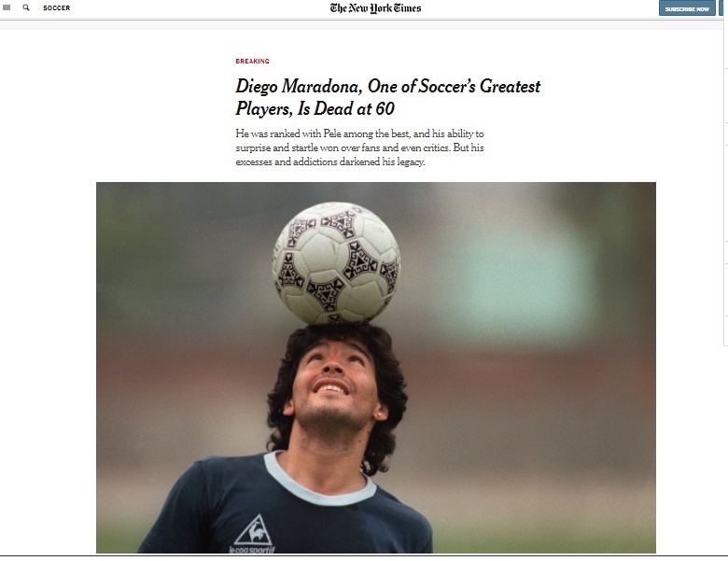The width and height of the screenshot is (728, 561).
Task: Click the gray band below the header bar
Action: (362, 25)
